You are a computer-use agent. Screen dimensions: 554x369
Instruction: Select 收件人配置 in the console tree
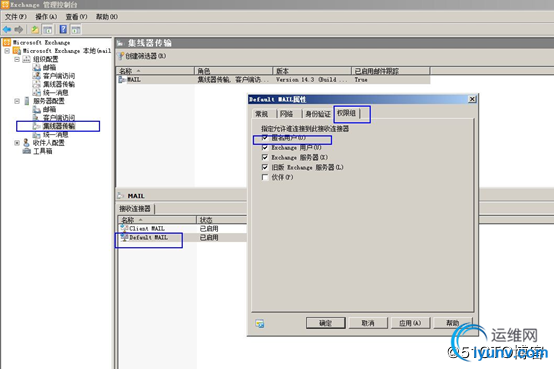click(x=49, y=143)
